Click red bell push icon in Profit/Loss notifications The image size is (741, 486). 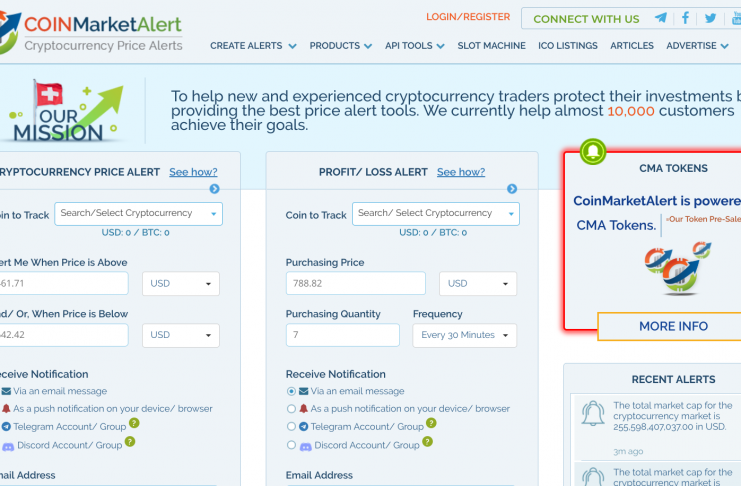click(x=303, y=408)
